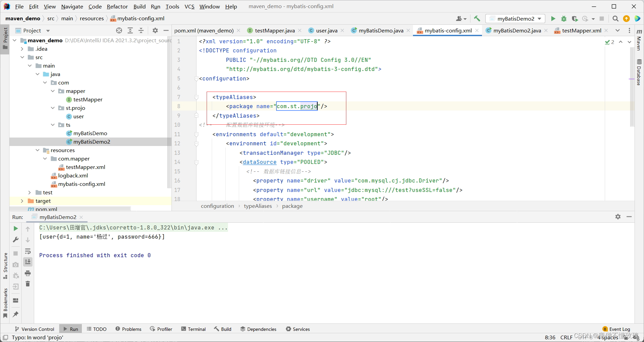Click the Stop button in top toolbar
644x342 pixels.
(602, 19)
